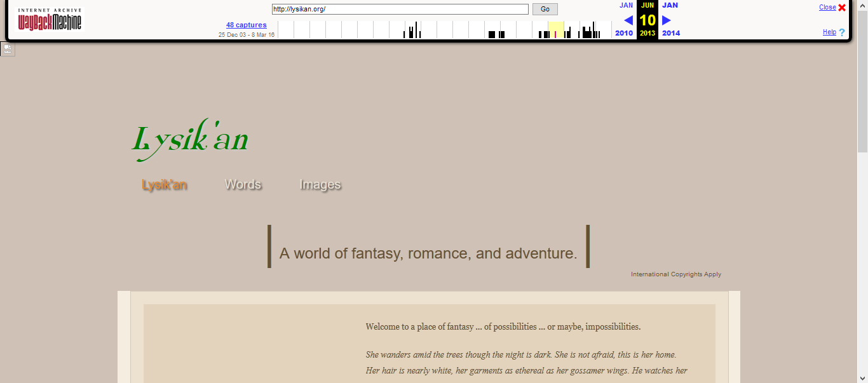This screenshot has width=868, height=383.
Task: Click the "25 Dec 03 - 8 Mar 16" date range
Action: [x=247, y=35]
